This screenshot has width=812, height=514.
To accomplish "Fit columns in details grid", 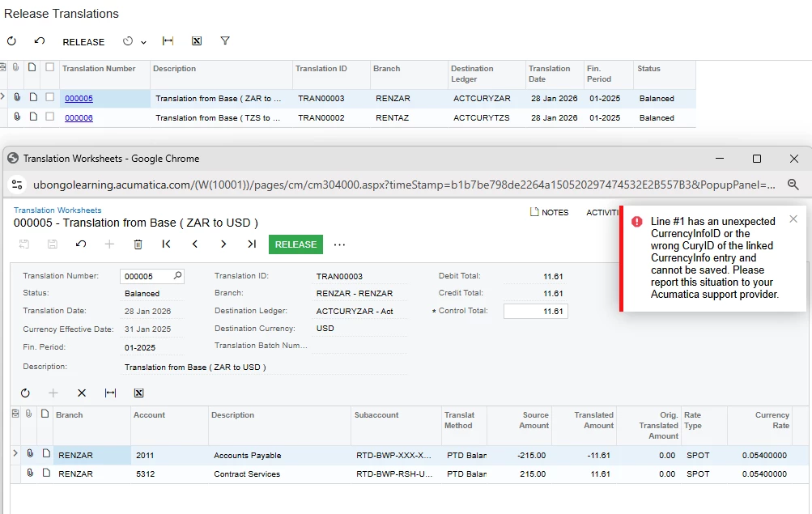I will coord(110,393).
